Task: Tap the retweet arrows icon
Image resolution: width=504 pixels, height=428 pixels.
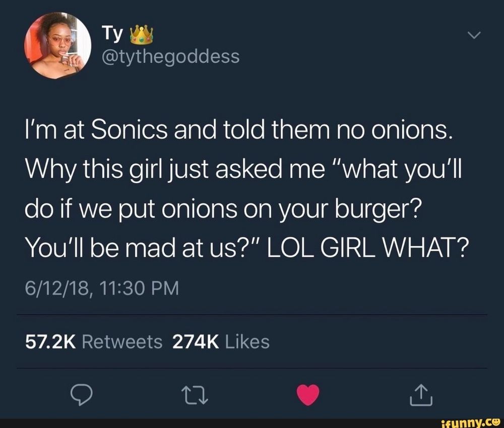Action: [195, 395]
